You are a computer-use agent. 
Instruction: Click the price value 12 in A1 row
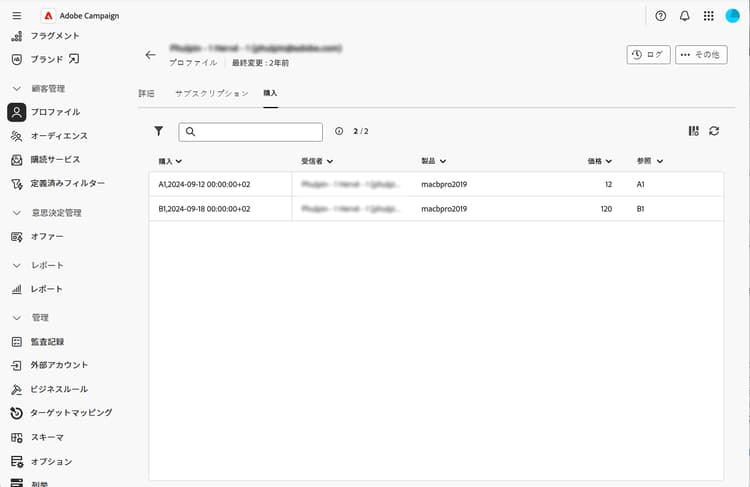[x=608, y=184]
